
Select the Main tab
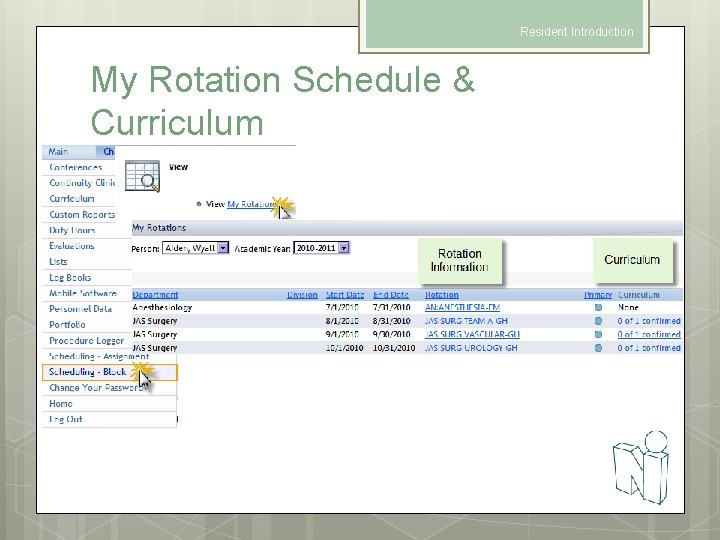[x=58, y=152]
